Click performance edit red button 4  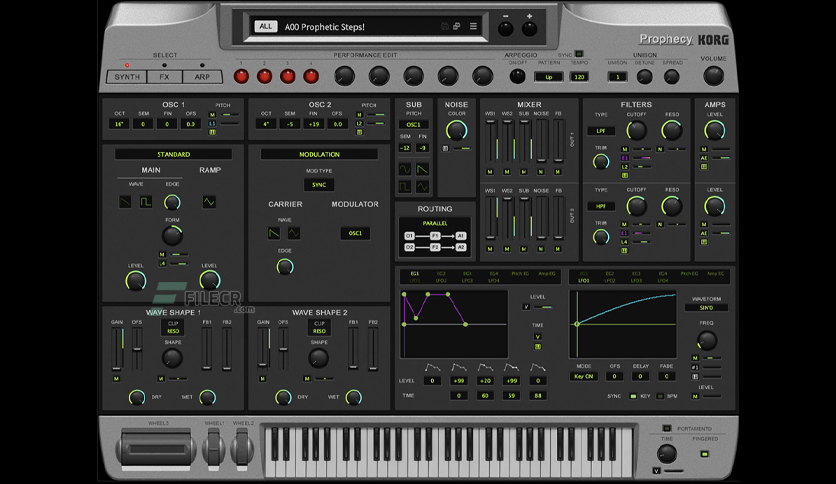311,77
